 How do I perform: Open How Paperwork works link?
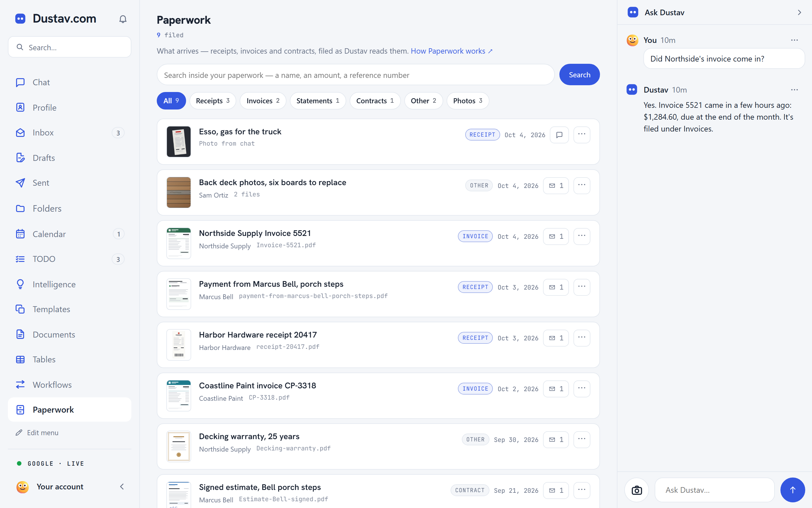pos(452,51)
